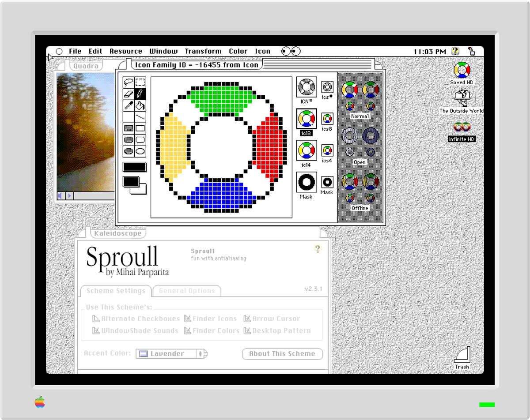Toggle the Finder Icons checkbox

click(x=210, y=319)
